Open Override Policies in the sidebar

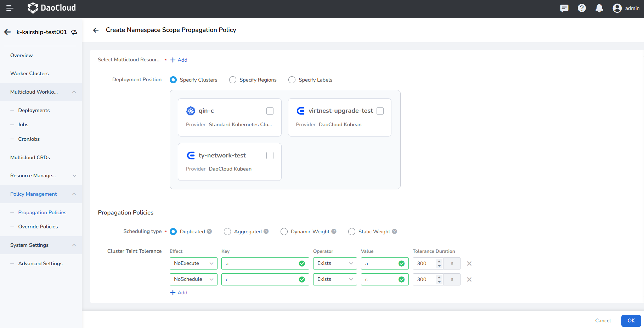click(38, 227)
